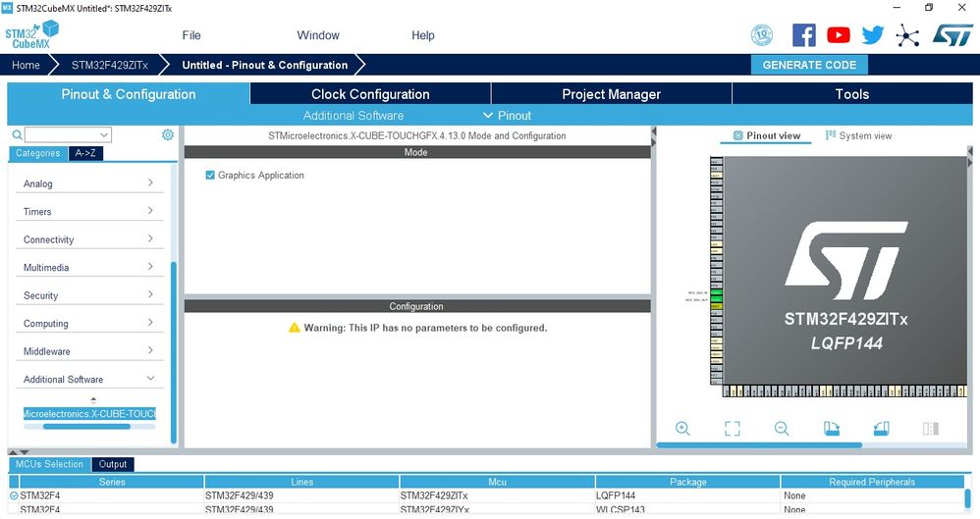Image resolution: width=980 pixels, height=519 pixels.
Task: Go to Home breadcrumb
Action: [x=26, y=65]
